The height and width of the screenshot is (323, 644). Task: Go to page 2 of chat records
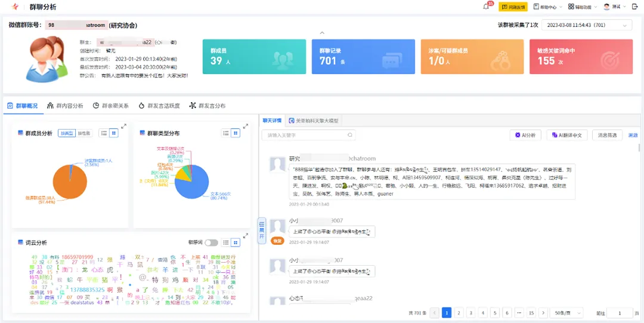459,313
